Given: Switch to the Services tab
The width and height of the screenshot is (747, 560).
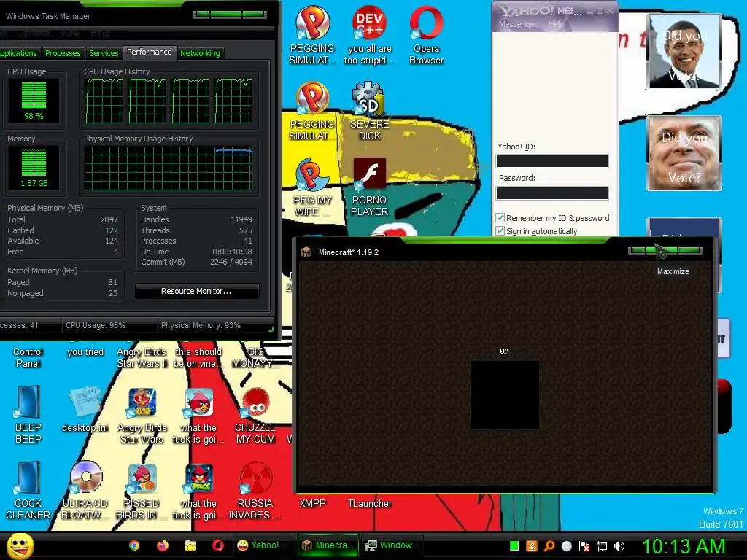Looking at the screenshot, I should pyautogui.click(x=104, y=53).
